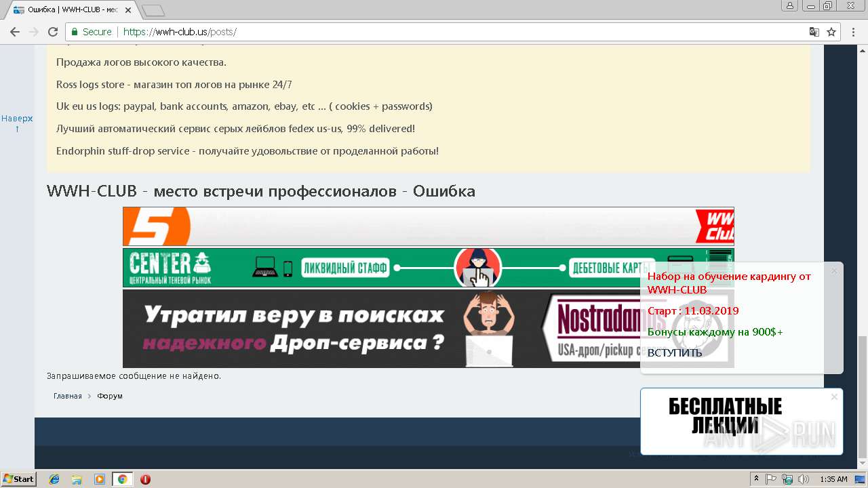Click the vertical scrollbar thumb
This screenshot has width=868, height=488.
[x=862, y=396]
